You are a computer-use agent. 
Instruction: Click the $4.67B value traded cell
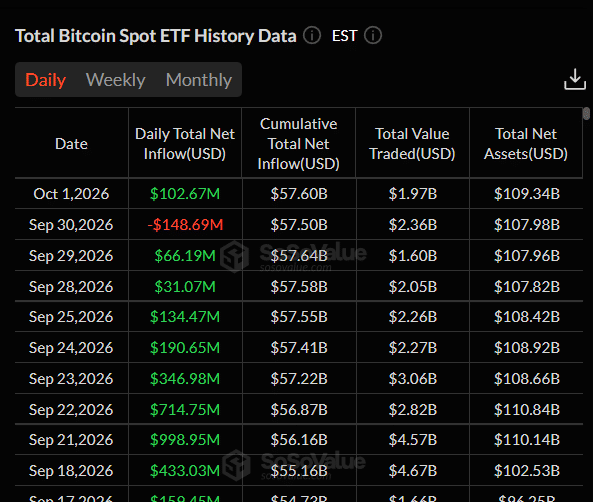413,471
